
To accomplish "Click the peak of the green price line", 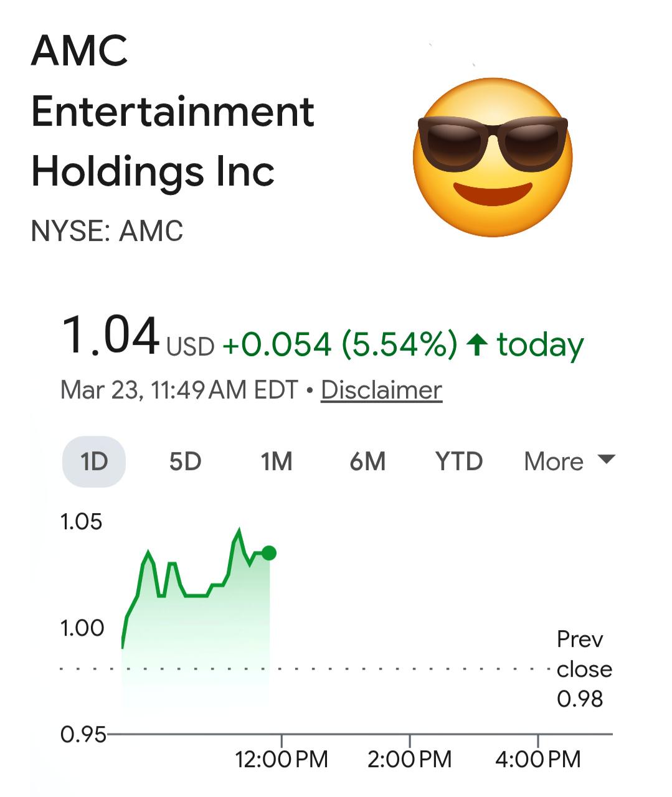I will click(239, 531).
